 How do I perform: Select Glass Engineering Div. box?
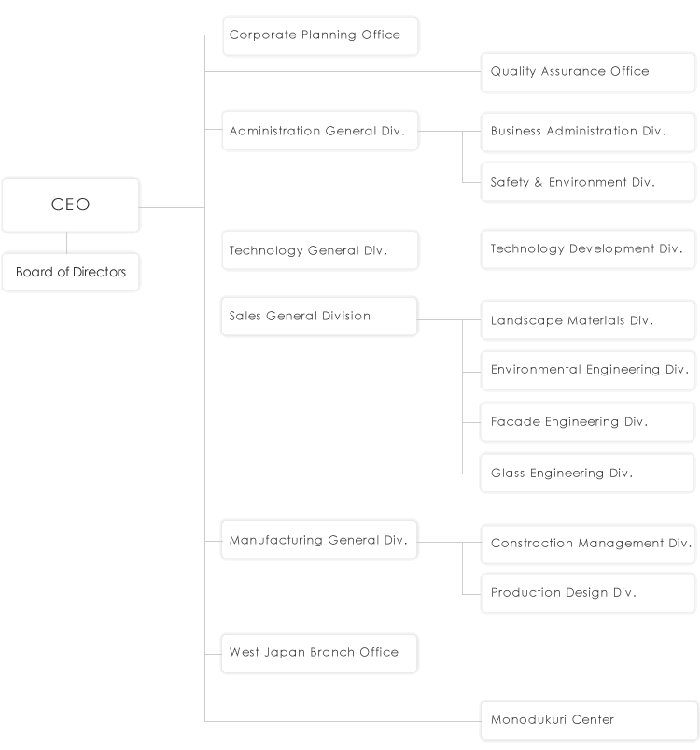tap(588, 473)
